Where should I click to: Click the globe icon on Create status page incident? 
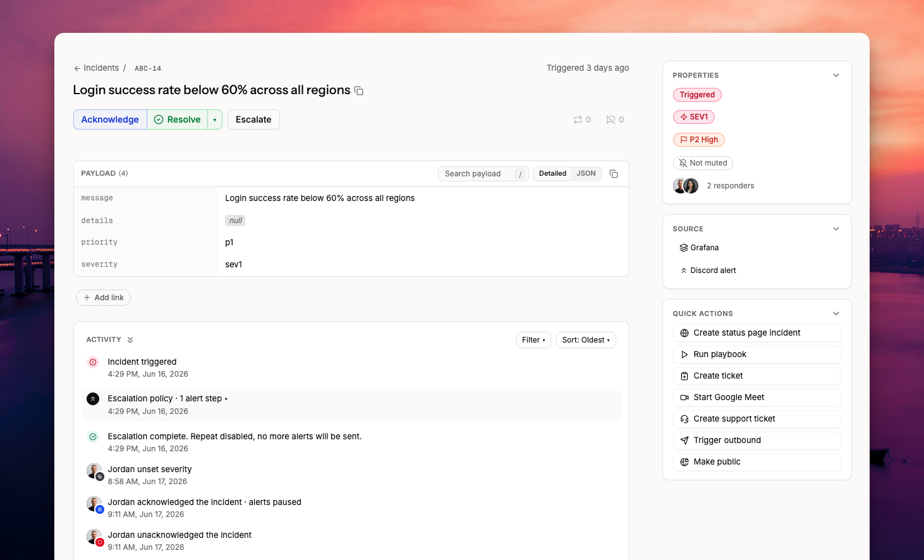[684, 333]
